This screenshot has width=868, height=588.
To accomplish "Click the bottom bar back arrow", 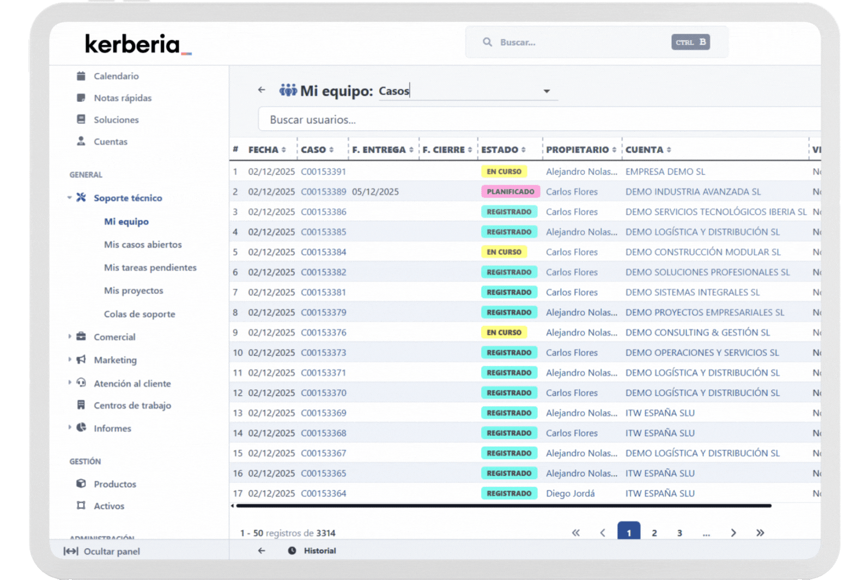I will pos(262,550).
